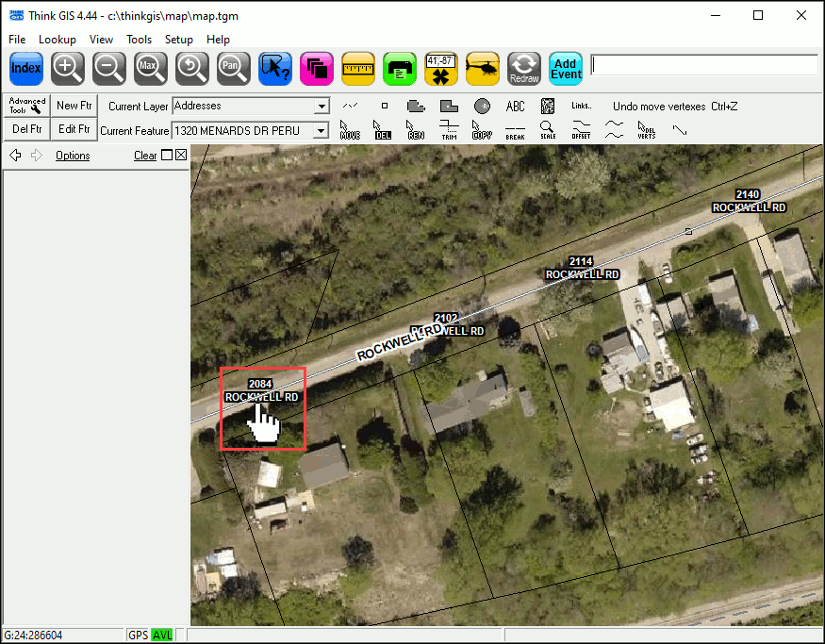
Task: Select the Zoom In magnifier tool
Action: click(x=68, y=68)
